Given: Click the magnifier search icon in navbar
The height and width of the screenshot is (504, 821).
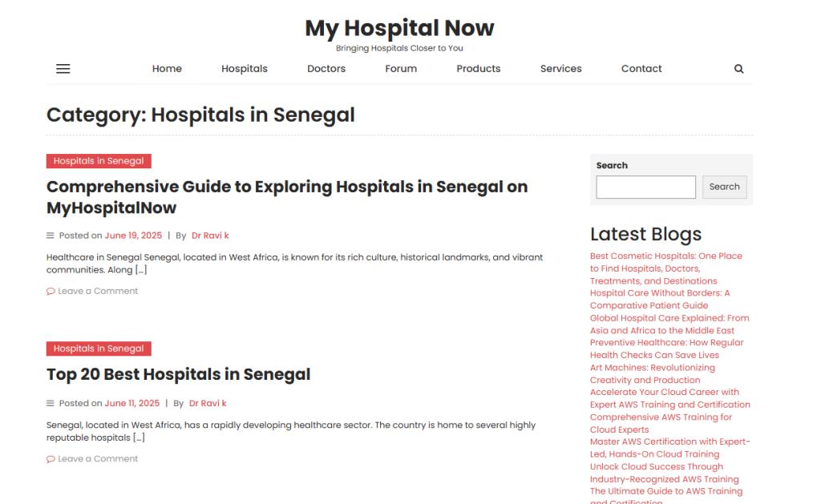Looking at the screenshot, I should [x=739, y=69].
